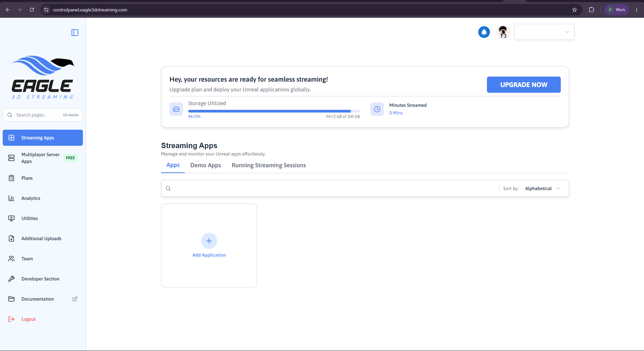Click the Developer Section wrench icon

pos(11,279)
